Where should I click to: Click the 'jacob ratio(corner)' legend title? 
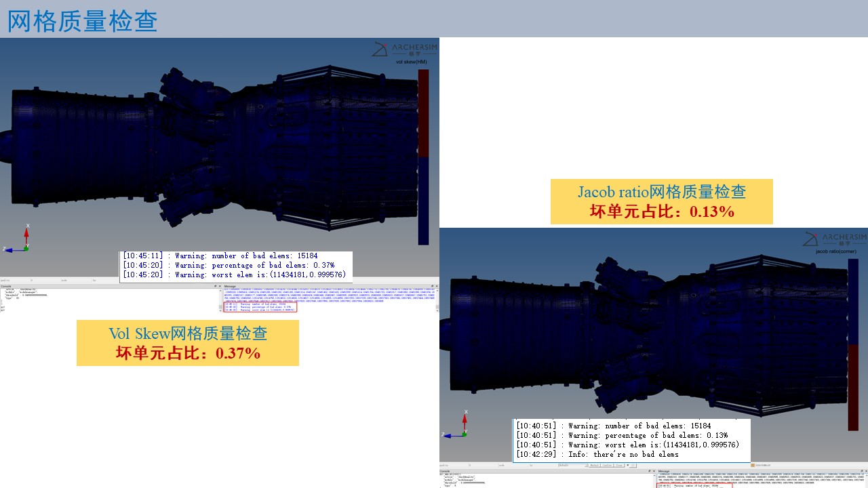point(836,251)
